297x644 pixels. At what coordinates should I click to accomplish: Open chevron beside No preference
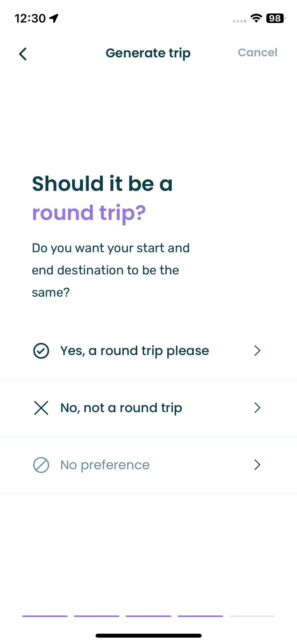257,465
